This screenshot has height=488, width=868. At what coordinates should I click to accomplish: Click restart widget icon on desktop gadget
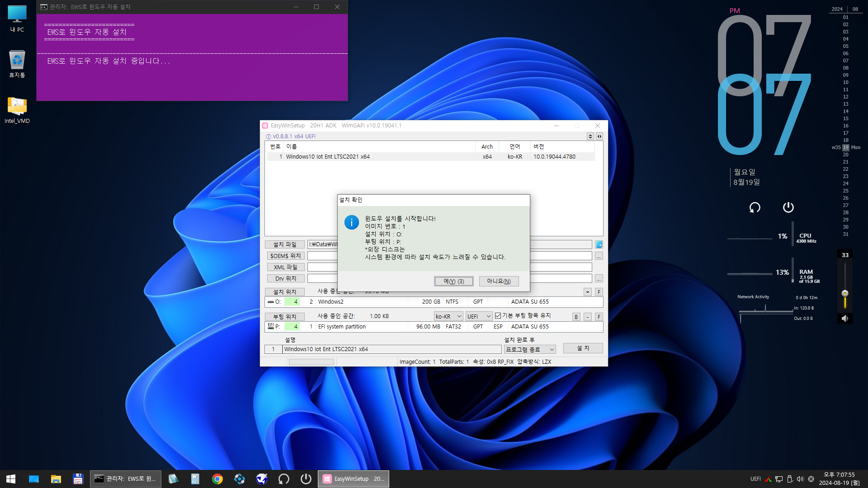(x=755, y=207)
